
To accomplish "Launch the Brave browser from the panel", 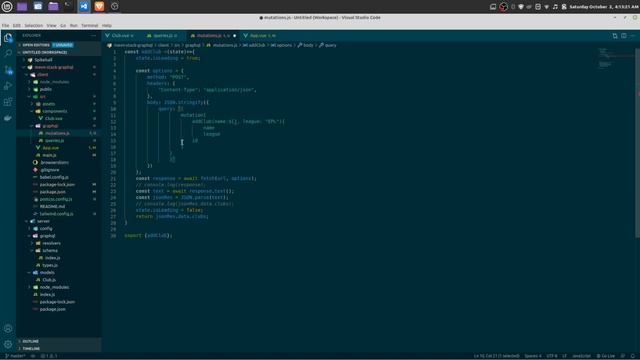I will [x=99, y=6].
